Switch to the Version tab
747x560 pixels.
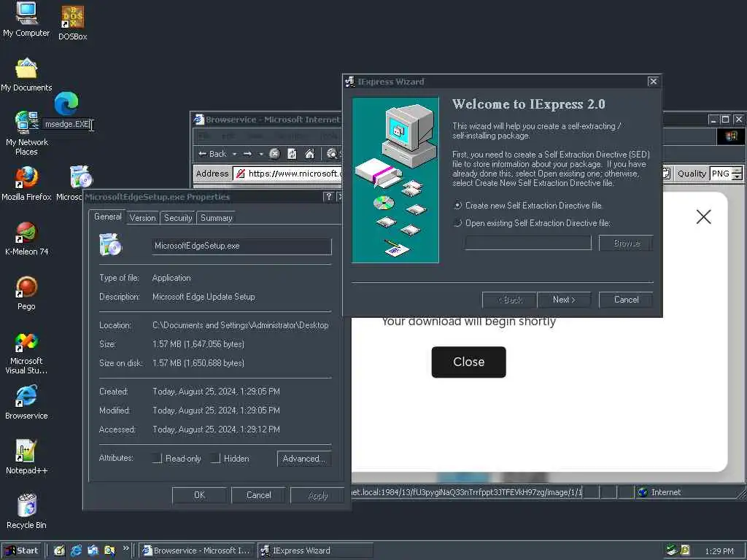pyautogui.click(x=142, y=217)
